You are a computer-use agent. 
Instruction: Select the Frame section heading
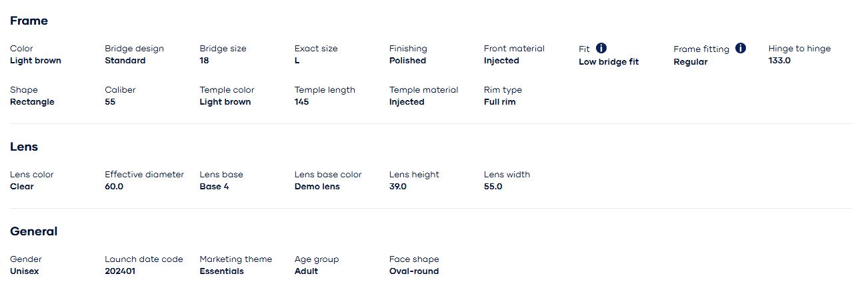(x=29, y=21)
